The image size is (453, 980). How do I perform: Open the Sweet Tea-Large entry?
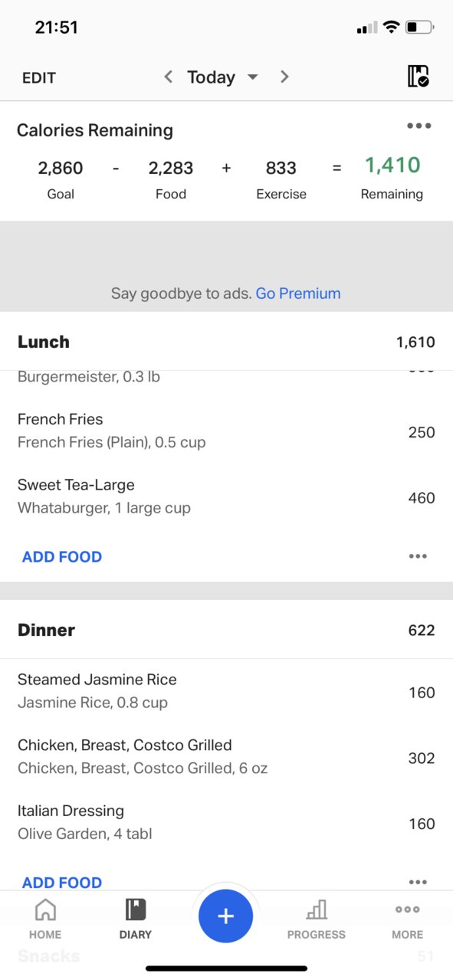226,497
